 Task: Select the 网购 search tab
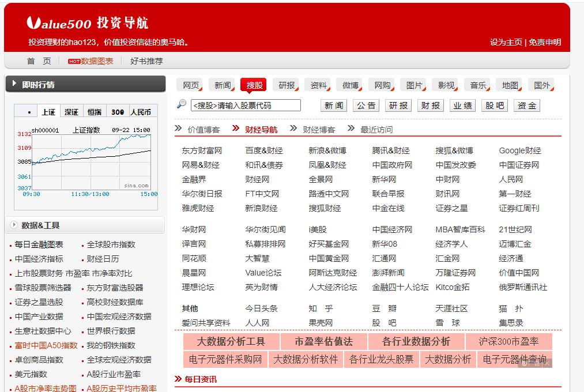(x=382, y=85)
